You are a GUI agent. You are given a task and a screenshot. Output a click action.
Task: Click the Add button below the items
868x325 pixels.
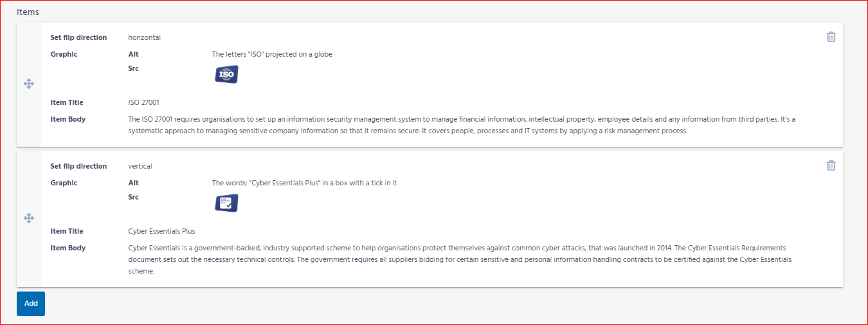point(31,303)
